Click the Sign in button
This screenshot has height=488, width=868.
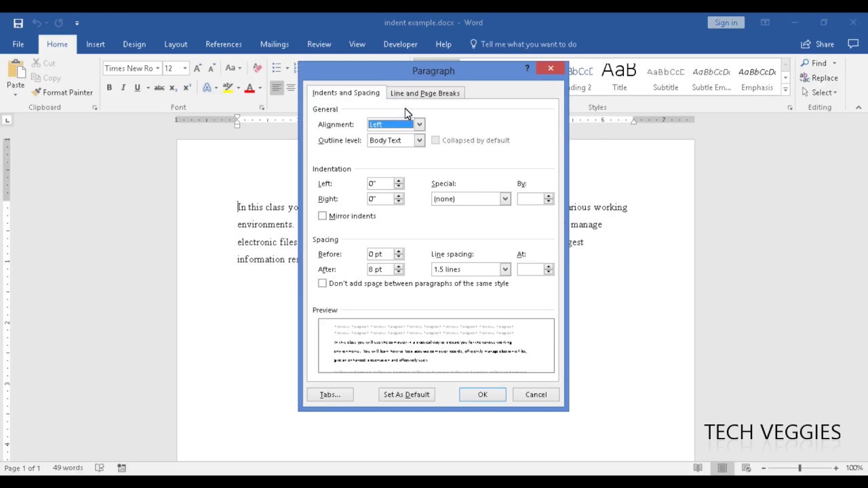click(x=726, y=22)
